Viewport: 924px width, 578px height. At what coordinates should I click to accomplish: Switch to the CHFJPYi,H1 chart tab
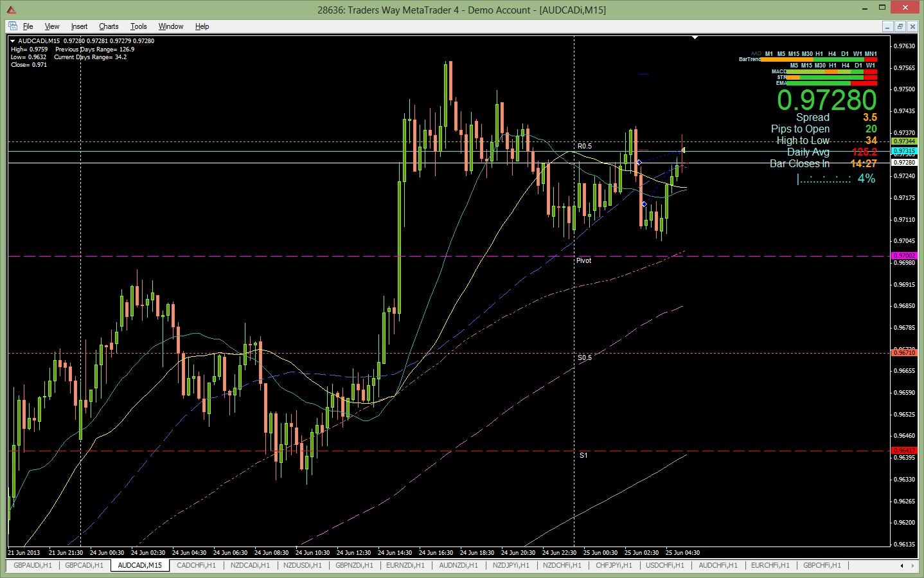click(x=614, y=566)
